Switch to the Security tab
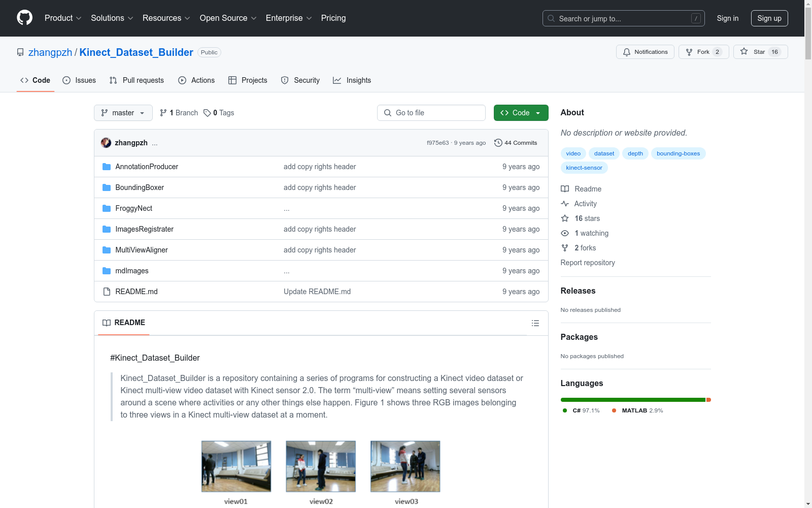The image size is (812, 508). (x=300, y=80)
